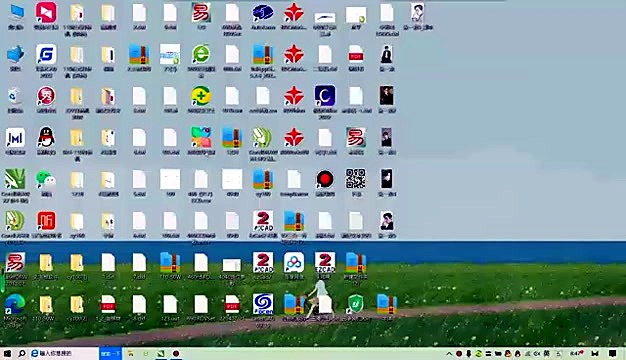
Task: Expand the hidden system tray icons
Action: pyautogui.click(x=449, y=354)
